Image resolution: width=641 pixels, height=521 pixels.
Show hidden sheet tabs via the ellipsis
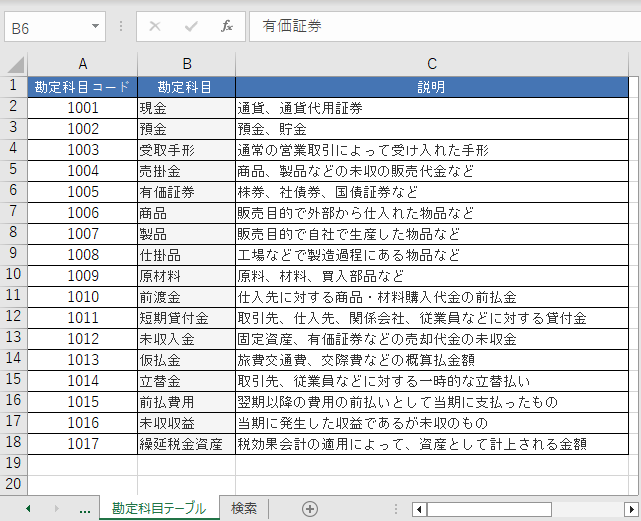(84, 509)
